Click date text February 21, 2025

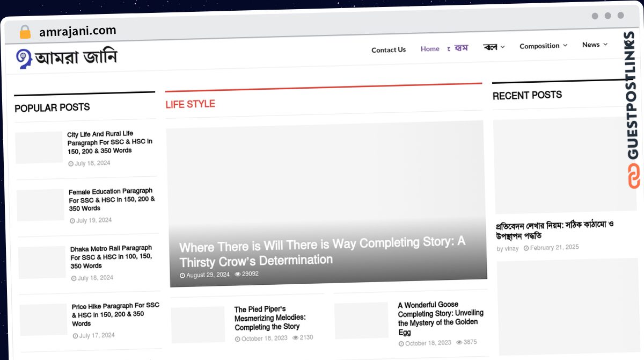554,248
